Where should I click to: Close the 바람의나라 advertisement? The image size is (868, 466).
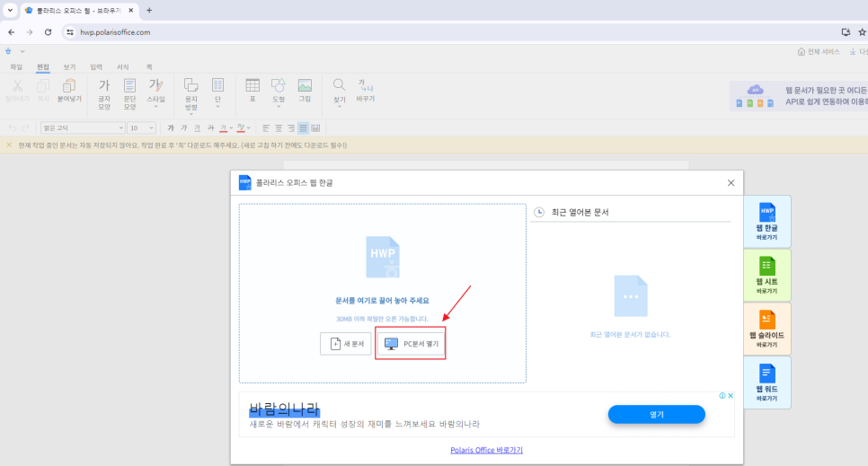731,396
